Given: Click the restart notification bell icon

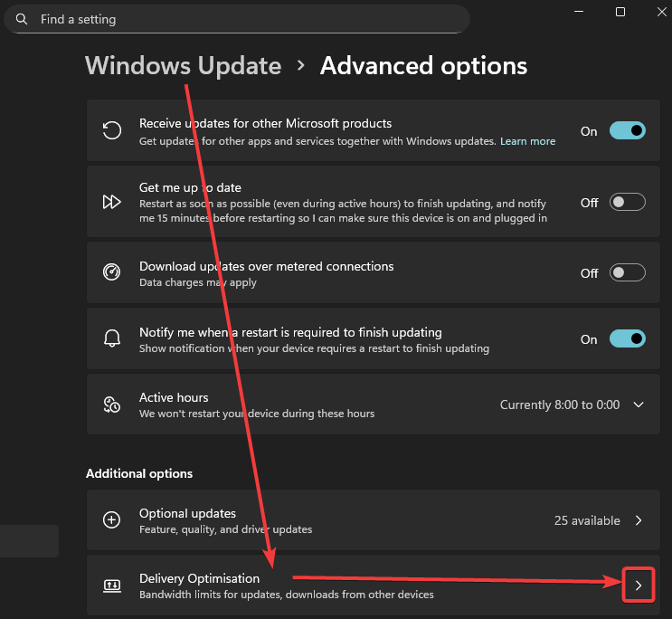Looking at the screenshot, I should click(112, 339).
